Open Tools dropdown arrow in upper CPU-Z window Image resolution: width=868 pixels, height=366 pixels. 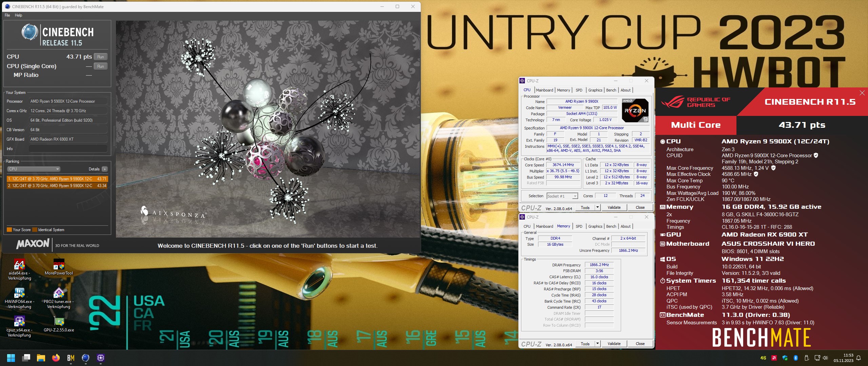click(597, 207)
